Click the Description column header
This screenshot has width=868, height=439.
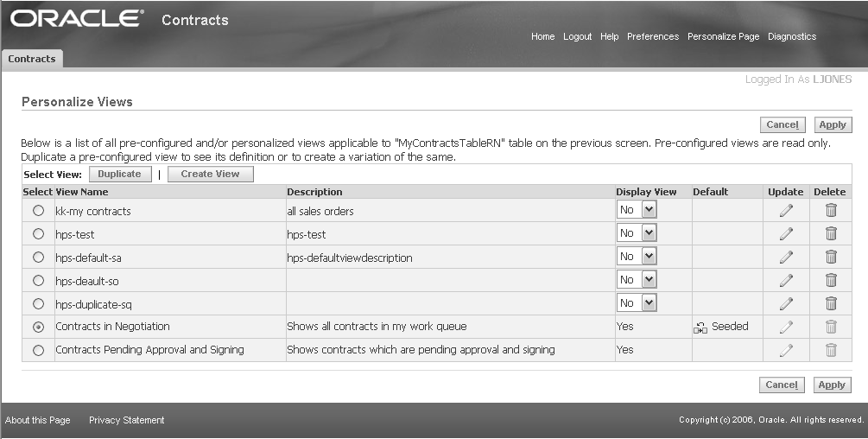click(314, 192)
